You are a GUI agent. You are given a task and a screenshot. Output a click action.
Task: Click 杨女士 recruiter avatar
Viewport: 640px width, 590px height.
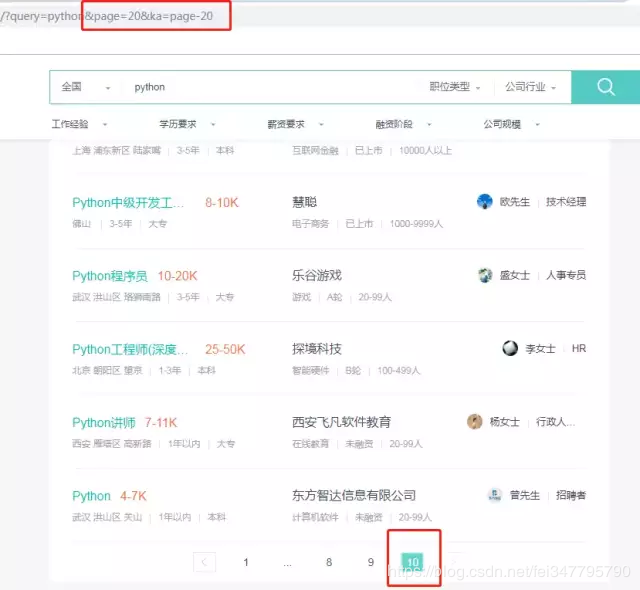click(x=474, y=421)
